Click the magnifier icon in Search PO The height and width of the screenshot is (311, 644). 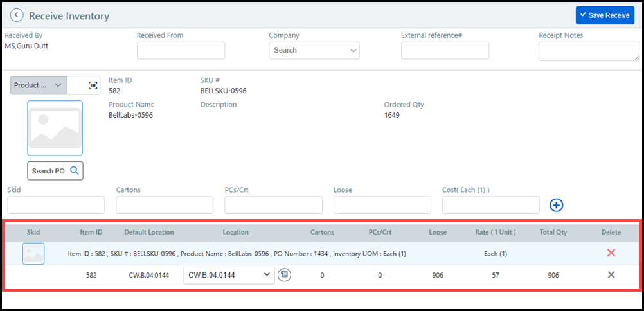click(x=75, y=171)
